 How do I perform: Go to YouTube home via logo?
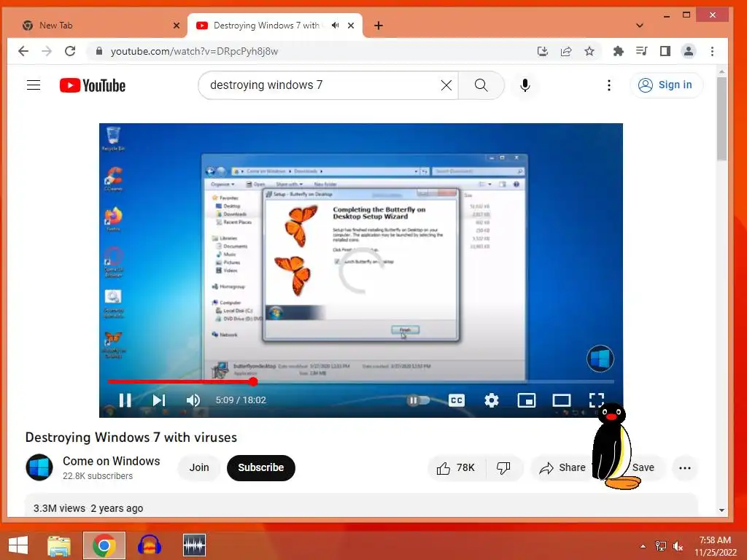pos(93,85)
